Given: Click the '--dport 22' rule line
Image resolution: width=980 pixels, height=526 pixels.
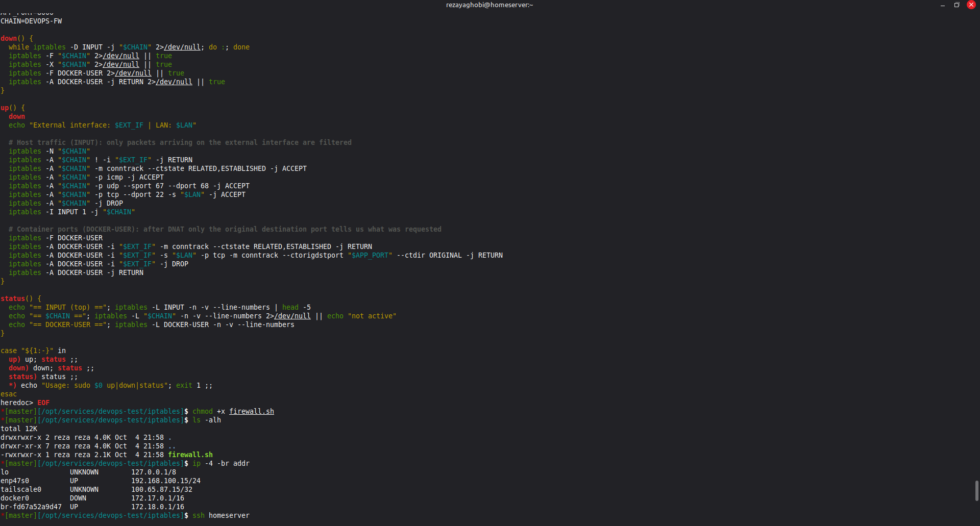Looking at the screenshot, I should point(127,194).
